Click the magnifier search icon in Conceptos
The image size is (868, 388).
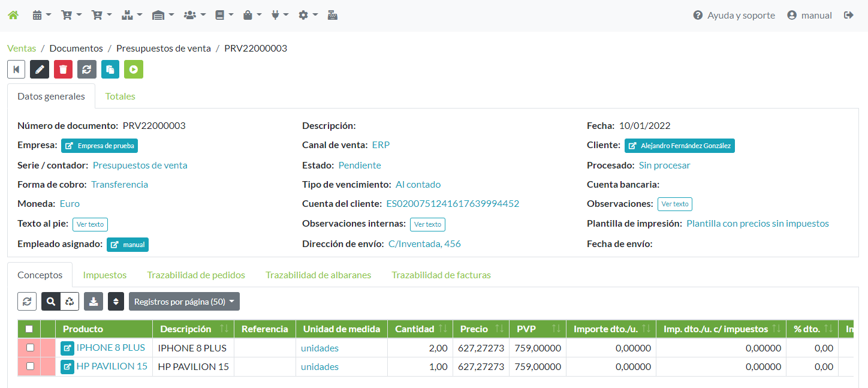tap(51, 302)
